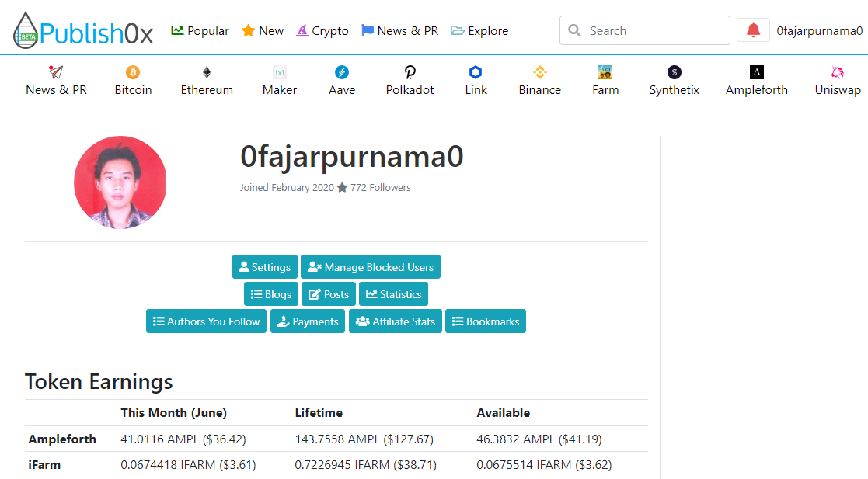Click the Polkadot icon
Screen dimensions: 868x479
[x=410, y=72]
